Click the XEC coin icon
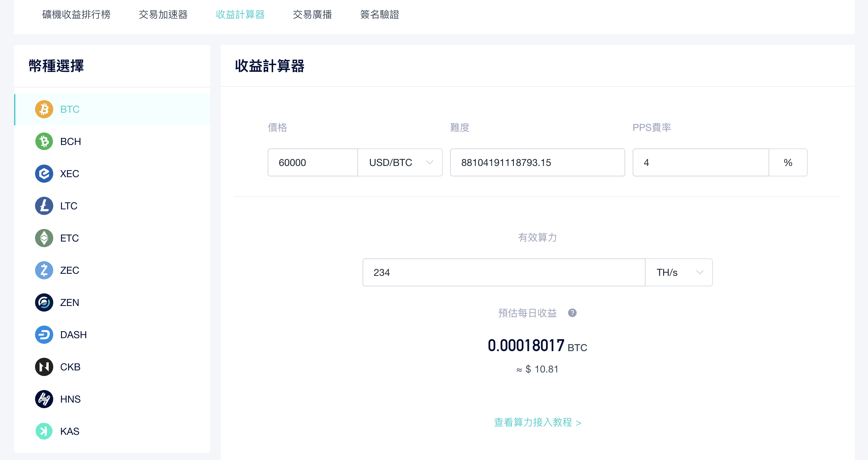Image resolution: width=868 pixels, height=460 pixels. (44, 174)
